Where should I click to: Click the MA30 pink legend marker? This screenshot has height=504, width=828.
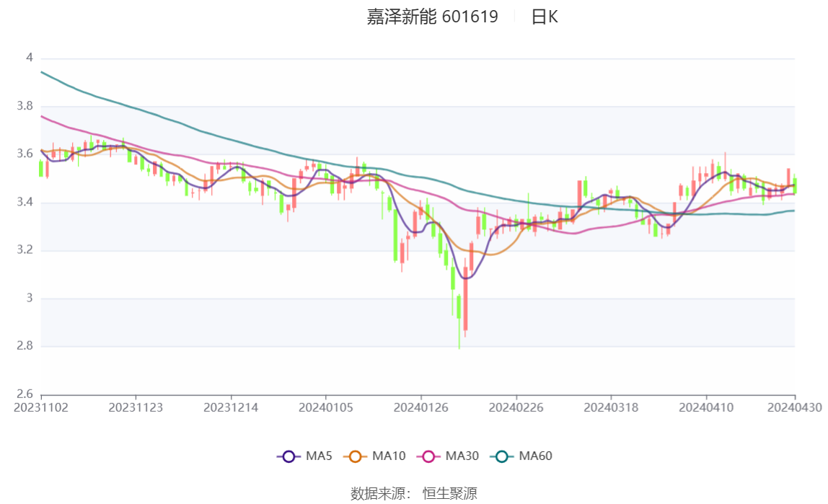point(429,456)
